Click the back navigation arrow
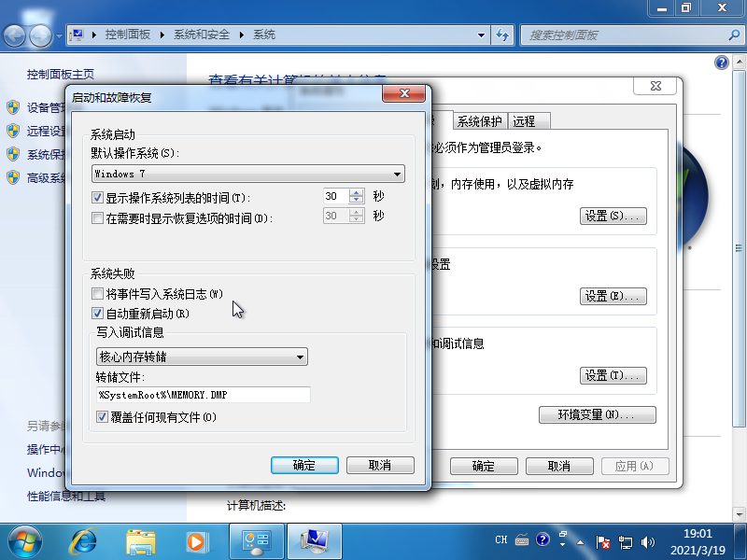This screenshot has height=560, width=747. [13, 35]
